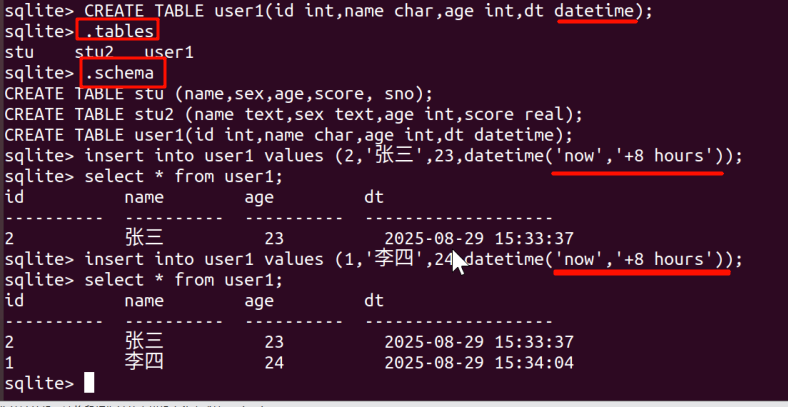Click the .tables command text
Image resolution: width=788 pixels, height=407 pixels.
click(119, 31)
